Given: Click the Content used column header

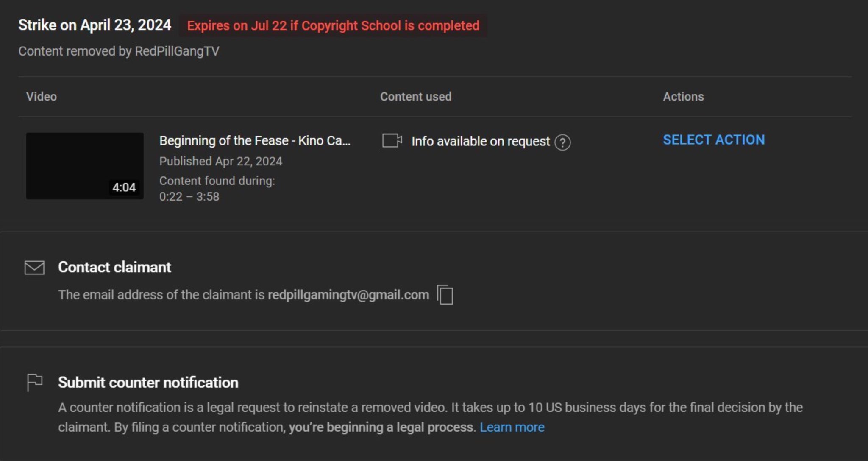Looking at the screenshot, I should tap(416, 97).
